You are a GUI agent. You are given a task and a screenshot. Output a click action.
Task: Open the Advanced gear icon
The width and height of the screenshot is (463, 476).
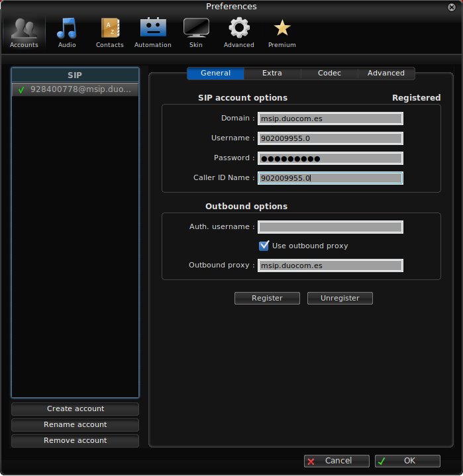click(239, 32)
